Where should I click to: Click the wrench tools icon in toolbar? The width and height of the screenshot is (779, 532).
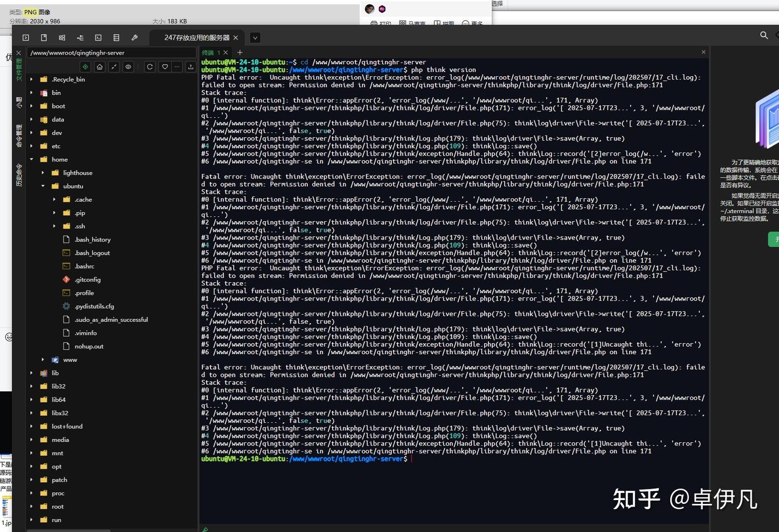pos(135,37)
